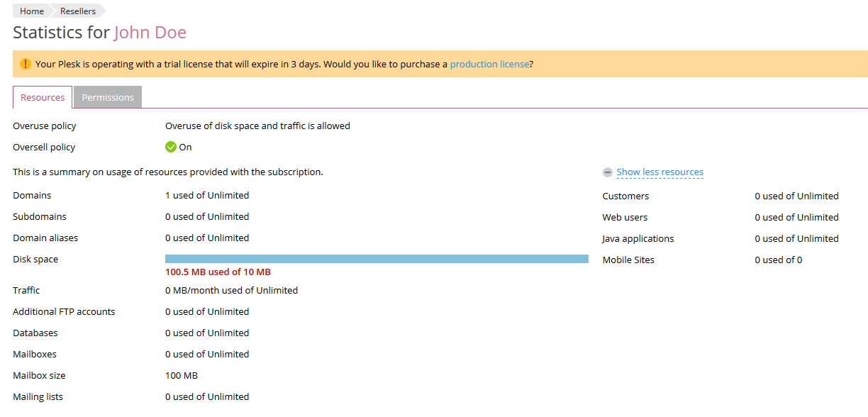Click the Traffic usage value
This screenshot has height=417, width=868.
(x=231, y=291)
